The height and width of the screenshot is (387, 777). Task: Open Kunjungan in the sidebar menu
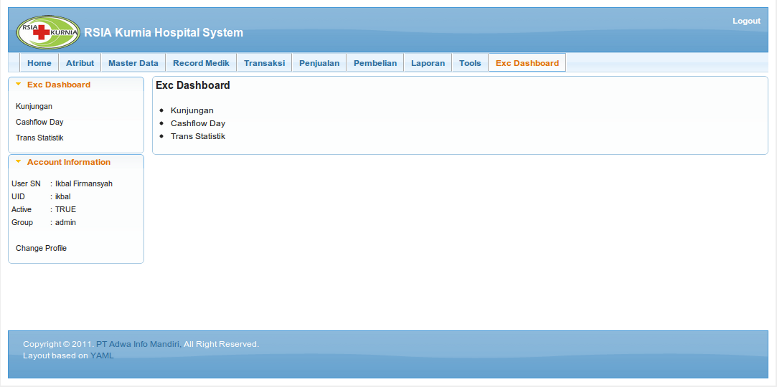(34, 106)
